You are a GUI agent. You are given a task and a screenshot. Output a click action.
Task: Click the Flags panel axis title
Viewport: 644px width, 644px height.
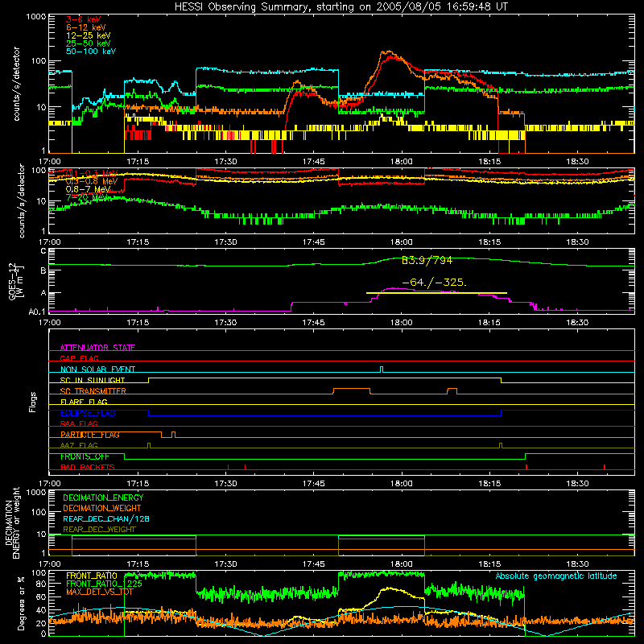[x=33, y=402]
